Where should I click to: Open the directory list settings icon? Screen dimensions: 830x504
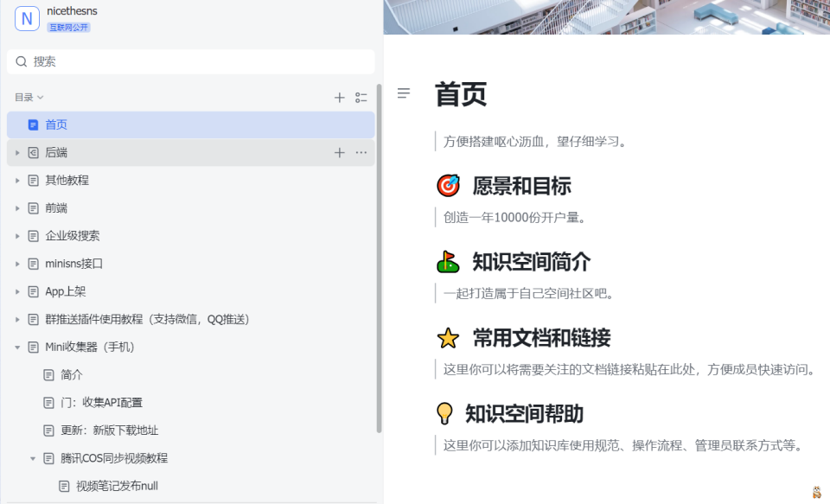[361, 98]
